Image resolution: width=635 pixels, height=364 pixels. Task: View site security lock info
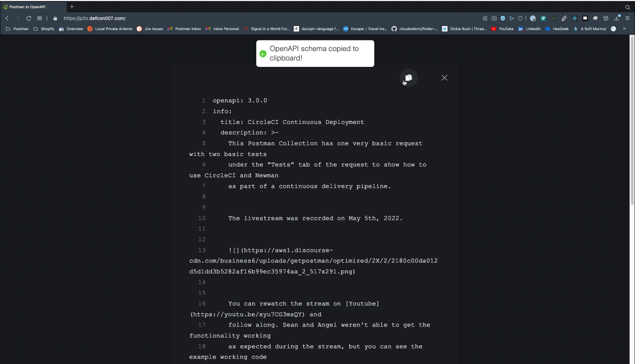tap(55, 18)
